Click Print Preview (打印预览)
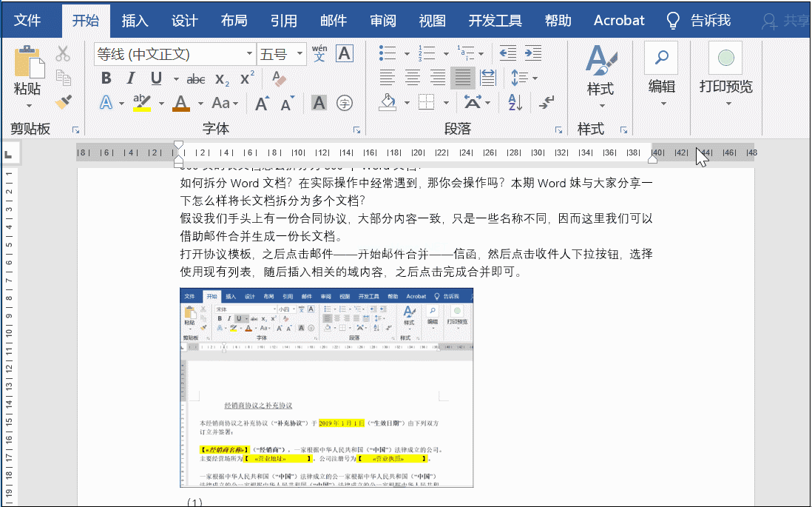812x507 pixels. 726,74
